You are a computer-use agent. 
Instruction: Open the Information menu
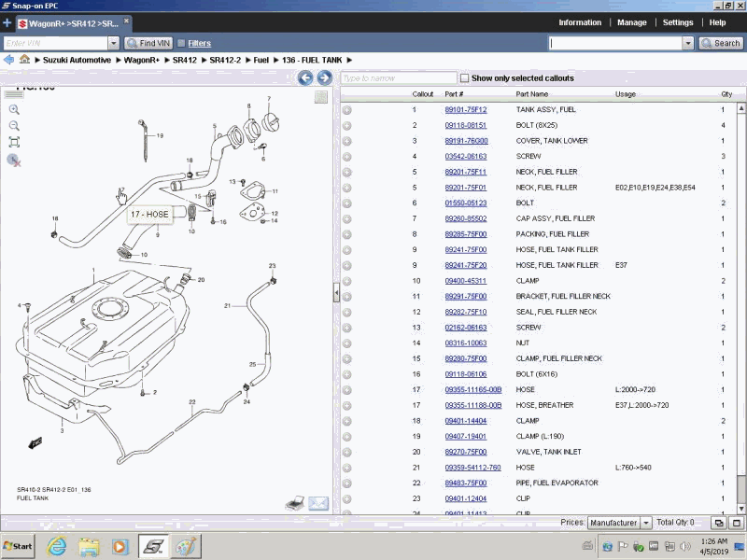580,22
